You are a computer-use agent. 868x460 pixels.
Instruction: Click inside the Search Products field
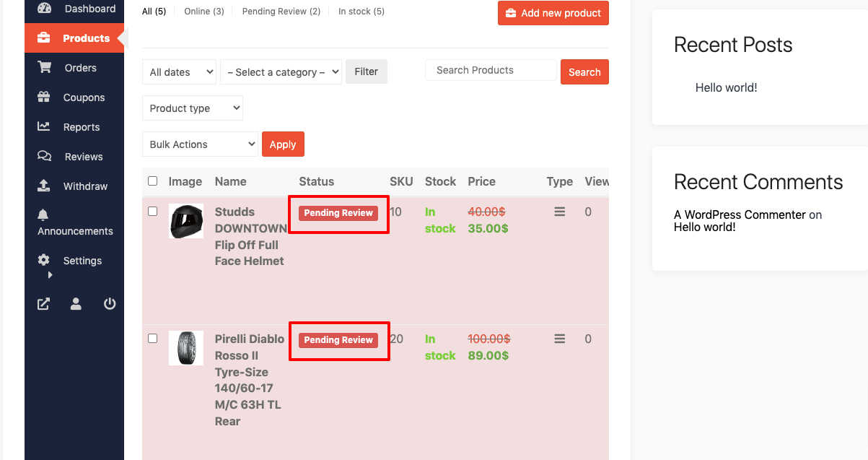coord(490,69)
